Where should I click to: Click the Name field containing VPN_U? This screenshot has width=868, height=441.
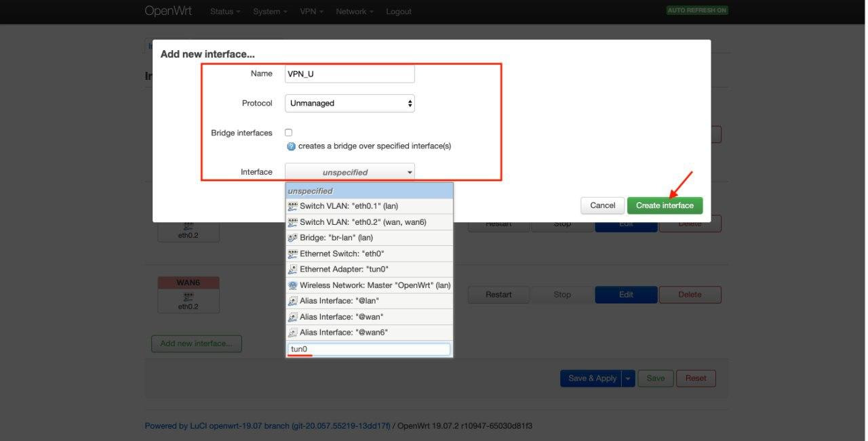point(349,74)
